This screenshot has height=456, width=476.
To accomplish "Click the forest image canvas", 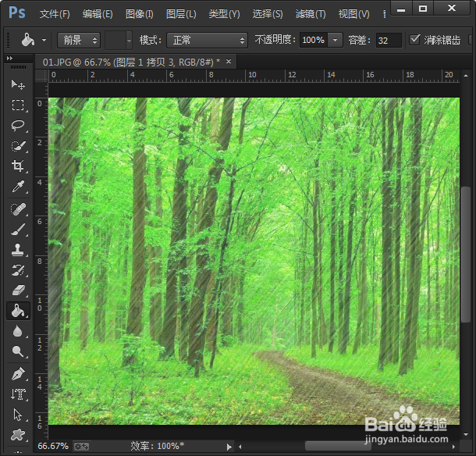I will tap(254, 261).
